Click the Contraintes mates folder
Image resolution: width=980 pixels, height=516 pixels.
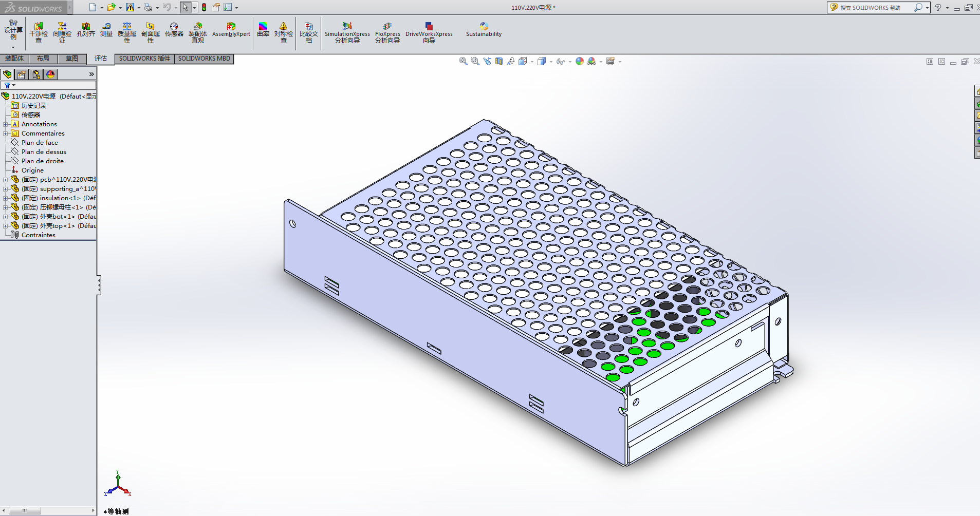38,235
